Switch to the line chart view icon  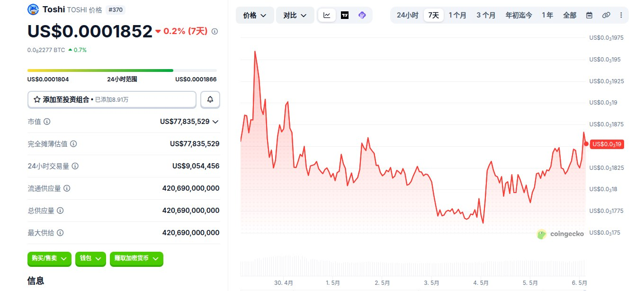(x=327, y=15)
